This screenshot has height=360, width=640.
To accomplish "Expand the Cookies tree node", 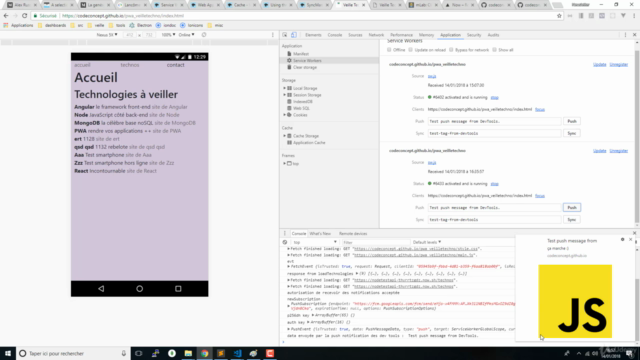I will click(284, 115).
